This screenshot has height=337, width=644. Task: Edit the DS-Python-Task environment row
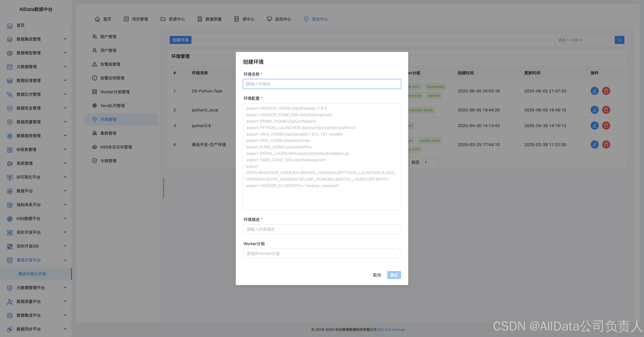click(595, 91)
